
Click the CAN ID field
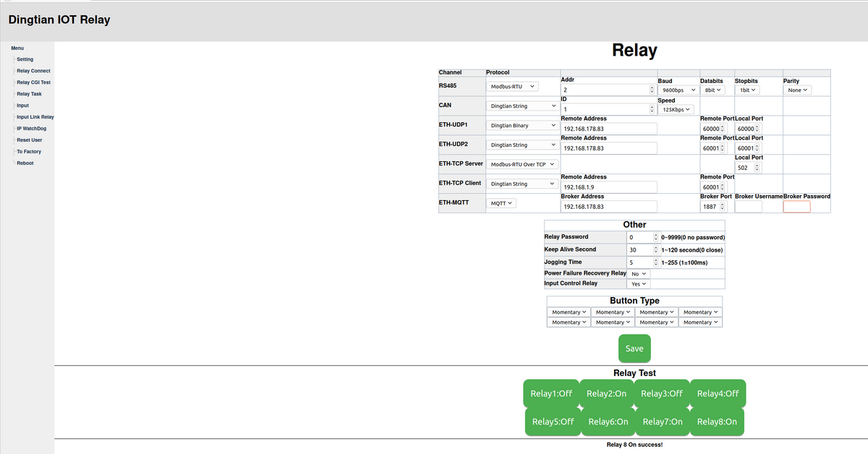click(x=608, y=109)
